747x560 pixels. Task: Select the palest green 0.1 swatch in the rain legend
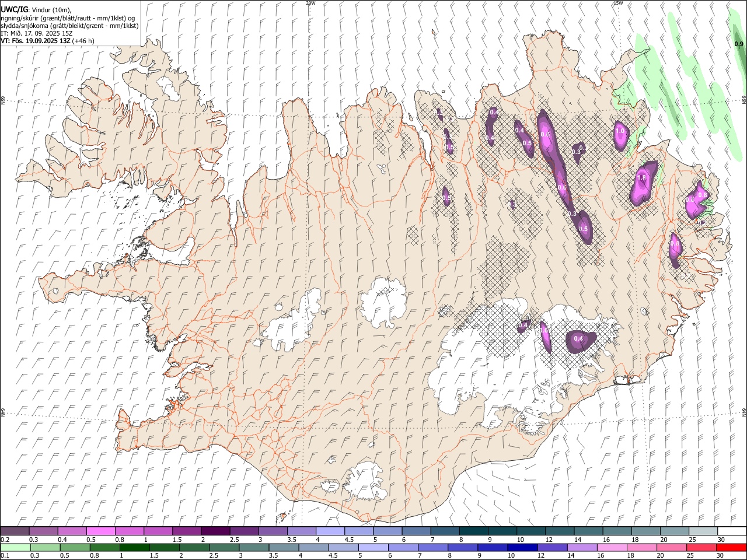[15, 548]
